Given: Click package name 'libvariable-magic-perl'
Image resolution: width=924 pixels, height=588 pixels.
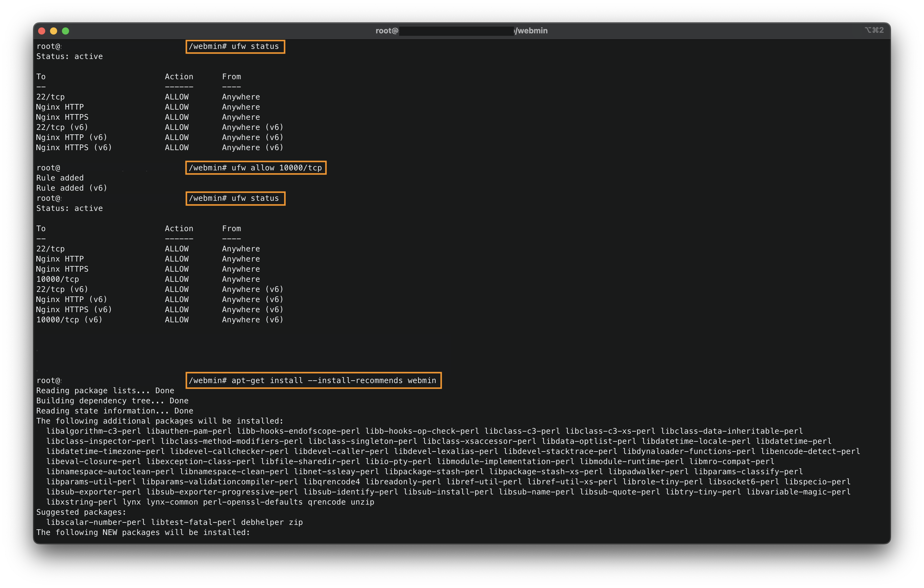Looking at the screenshot, I should pyautogui.click(x=798, y=492).
